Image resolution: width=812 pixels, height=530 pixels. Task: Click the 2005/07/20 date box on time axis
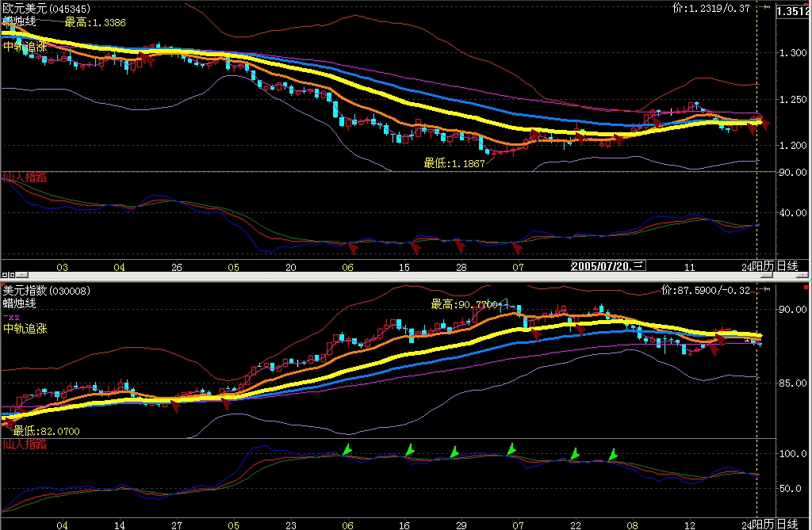(x=608, y=266)
